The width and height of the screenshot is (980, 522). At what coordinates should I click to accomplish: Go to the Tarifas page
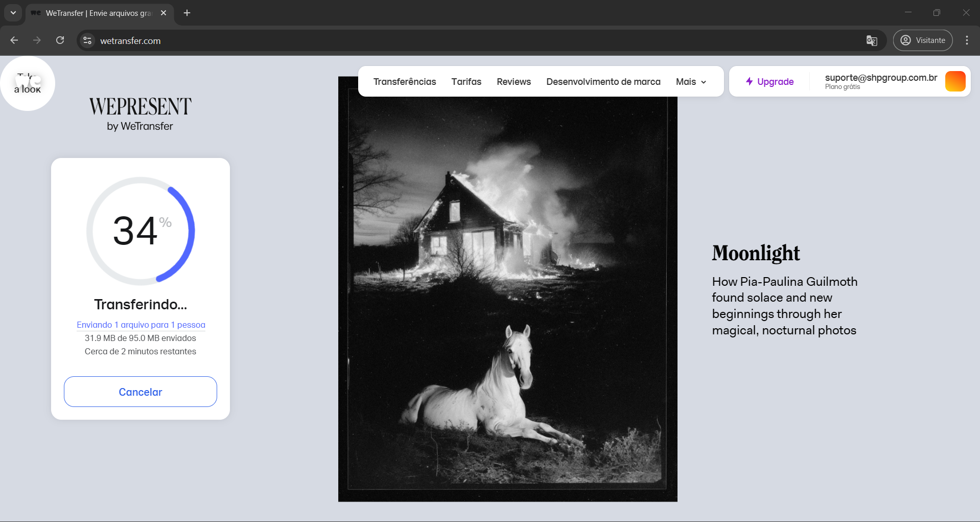click(x=466, y=82)
